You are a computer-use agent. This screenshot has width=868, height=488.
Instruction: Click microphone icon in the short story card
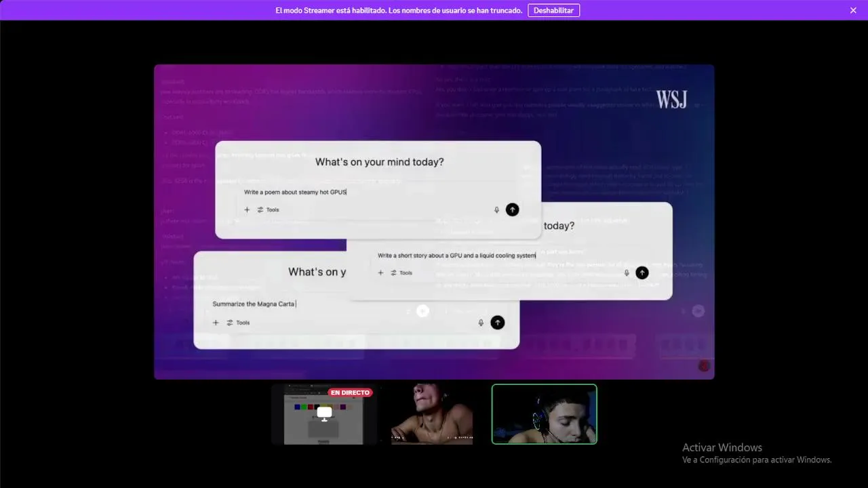pyautogui.click(x=627, y=273)
